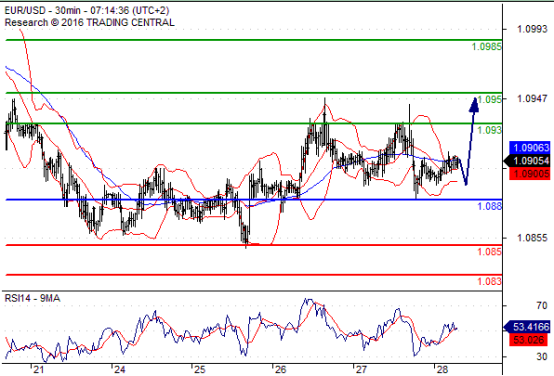Click the red 53.026 RSI average tag
The image size is (554, 376).
coord(530,340)
